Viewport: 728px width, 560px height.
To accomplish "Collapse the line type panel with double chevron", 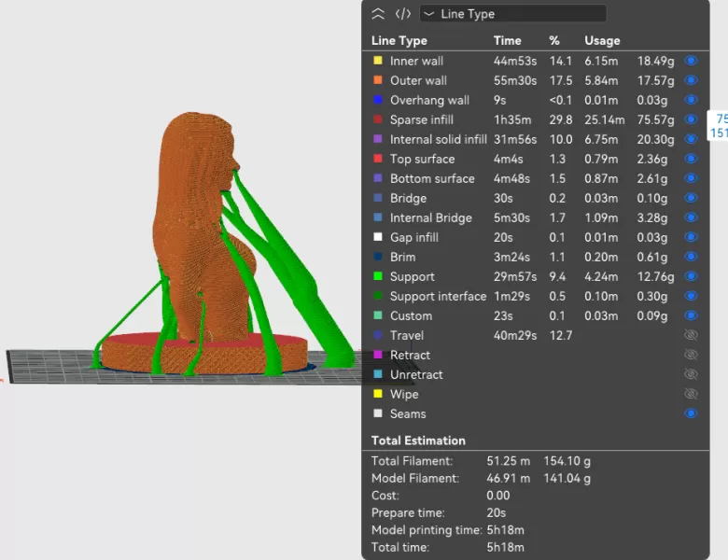I will point(378,14).
